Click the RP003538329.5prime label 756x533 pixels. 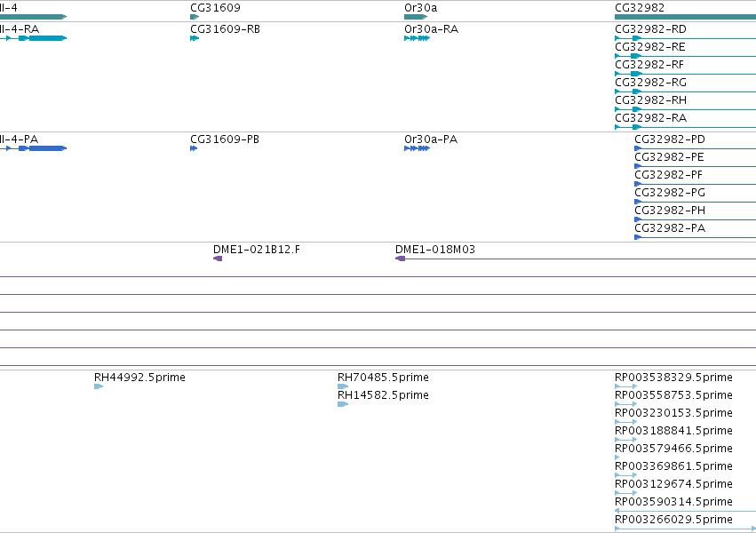tap(673, 378)
